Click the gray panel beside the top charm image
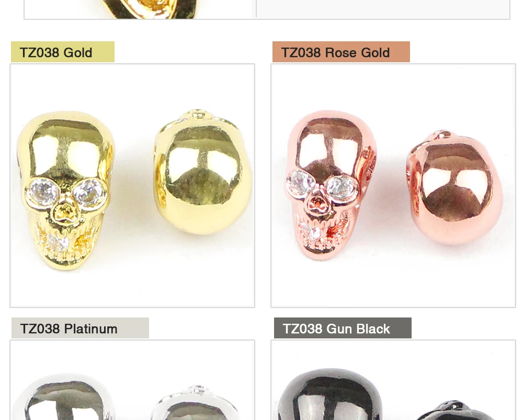The width and height of the screenshot is (523, 420). [383, 9]
